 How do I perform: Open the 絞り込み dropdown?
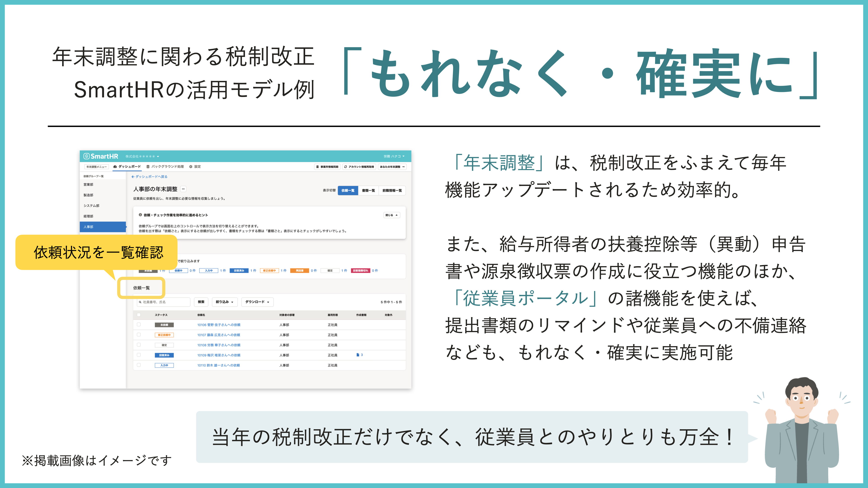(225, 302)
